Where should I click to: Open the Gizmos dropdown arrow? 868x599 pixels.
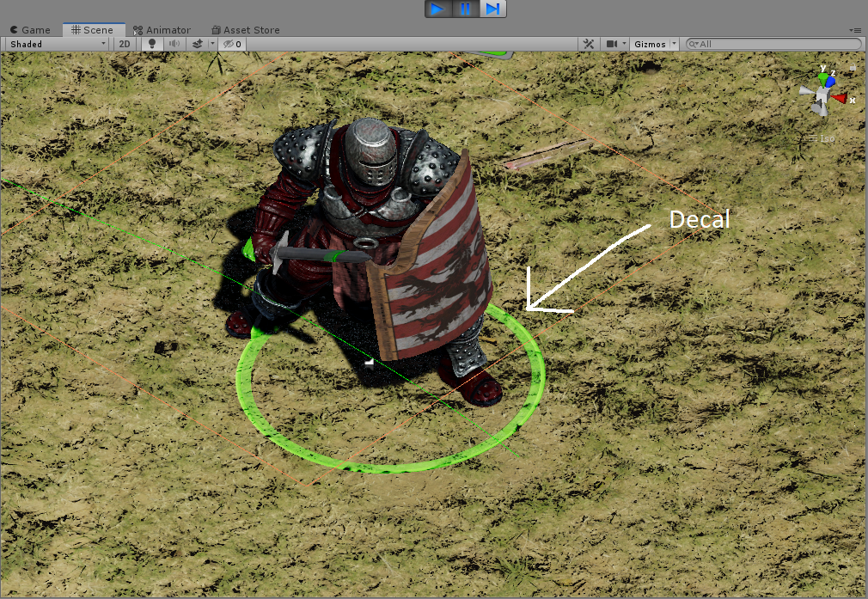coord(673,44)
